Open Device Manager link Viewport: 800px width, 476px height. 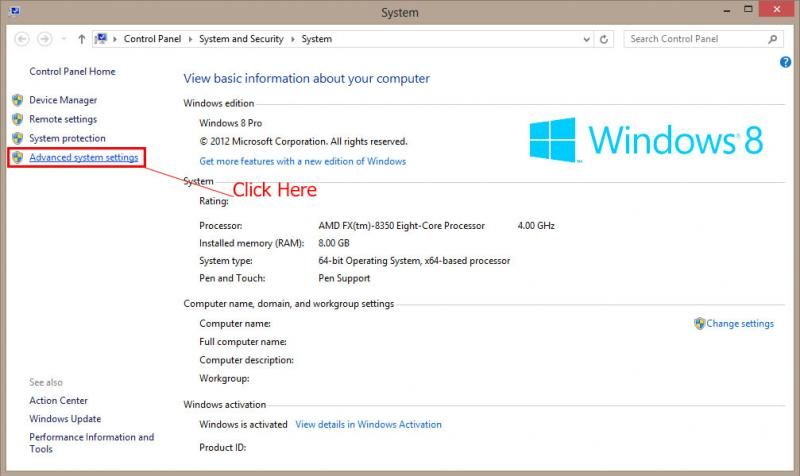[x=63, y=100]
